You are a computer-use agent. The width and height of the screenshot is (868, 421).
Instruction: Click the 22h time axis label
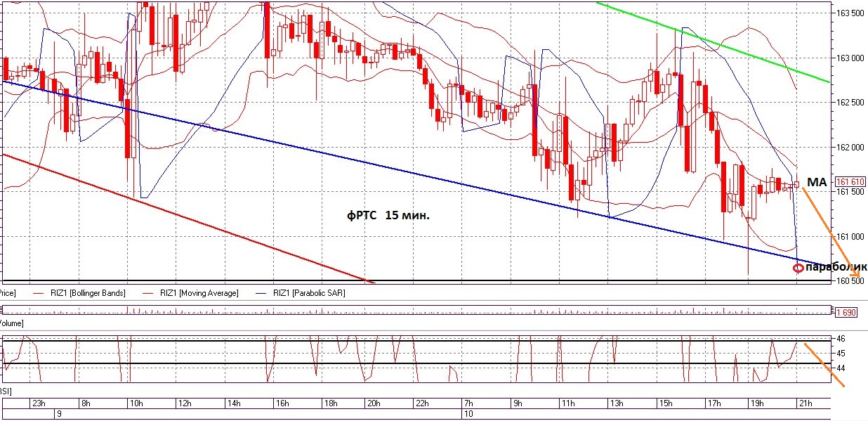pos(422,403)
